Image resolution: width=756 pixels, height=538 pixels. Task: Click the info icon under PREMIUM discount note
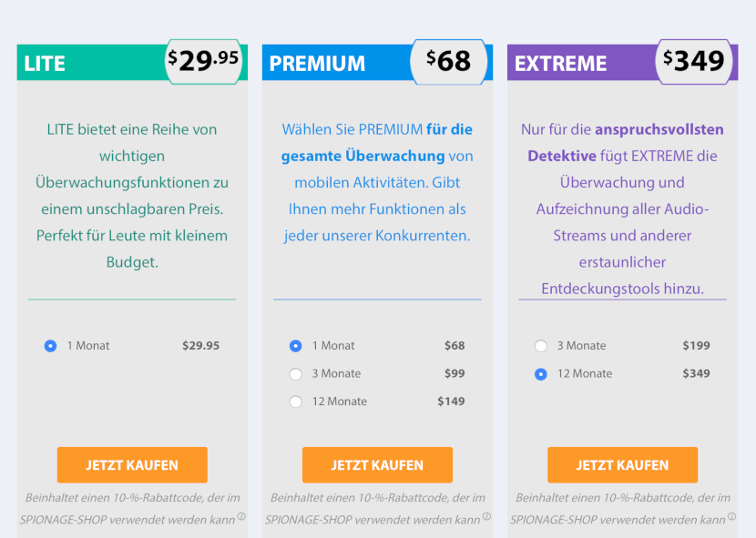(487, 516)
